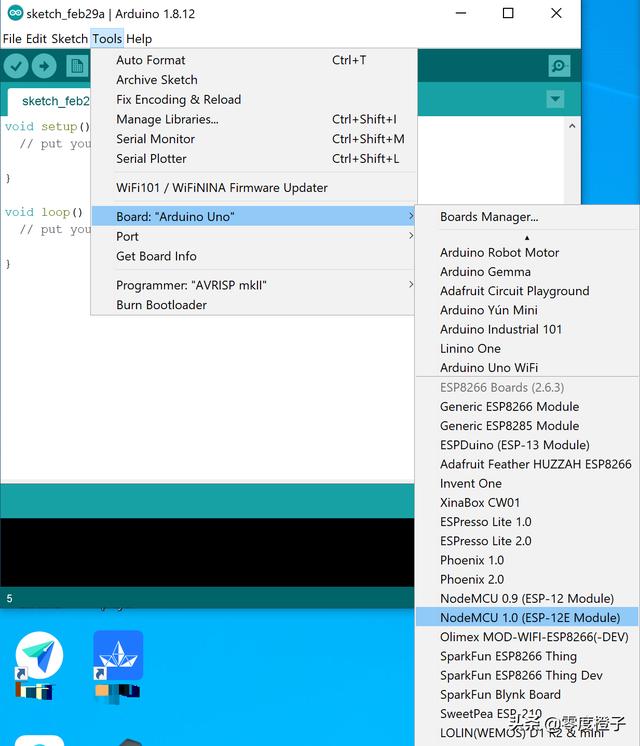Select Adafruit Circuit Playground board
This screenshot has height=746, width=640.
pyautogui.click(x=527, y=291)
